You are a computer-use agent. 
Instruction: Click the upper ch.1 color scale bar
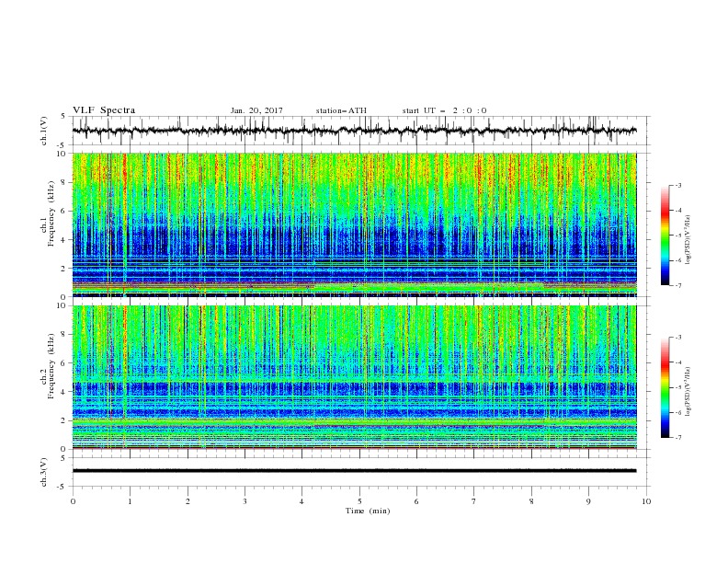point(665,236)
